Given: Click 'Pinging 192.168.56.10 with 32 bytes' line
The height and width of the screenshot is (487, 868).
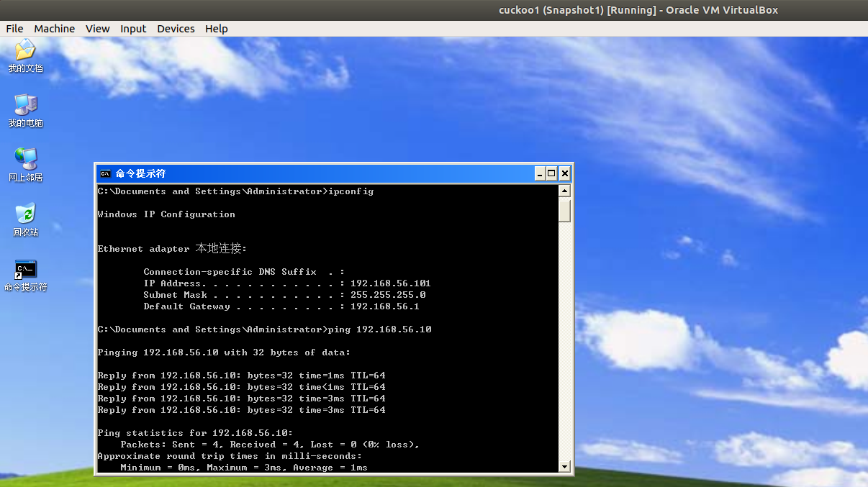Looking at the screenshot, I should click(224, 352).
